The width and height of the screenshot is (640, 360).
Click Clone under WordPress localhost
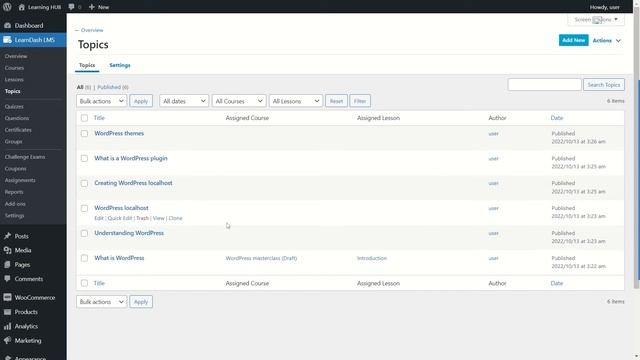coord(176,218)
